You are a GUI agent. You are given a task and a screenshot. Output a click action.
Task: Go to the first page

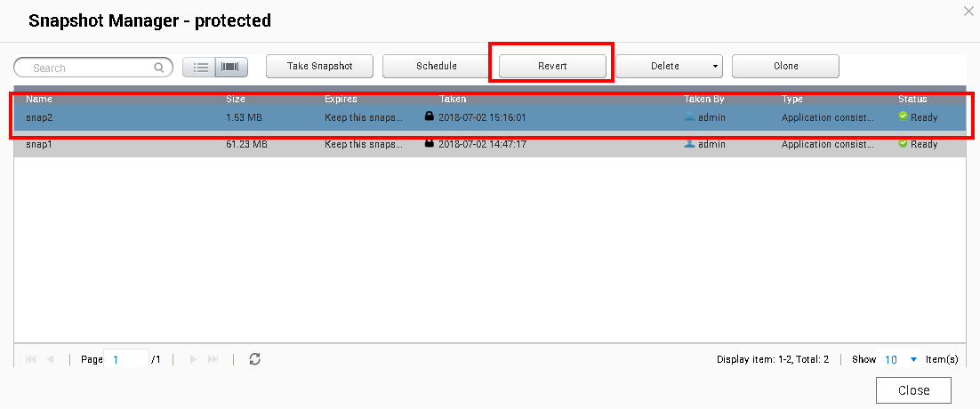tap(31, 359)
